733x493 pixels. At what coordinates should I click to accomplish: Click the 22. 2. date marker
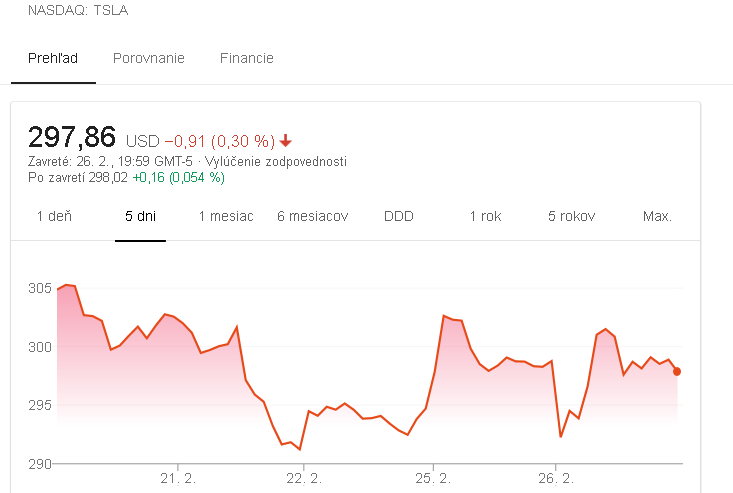pos(304,478)
